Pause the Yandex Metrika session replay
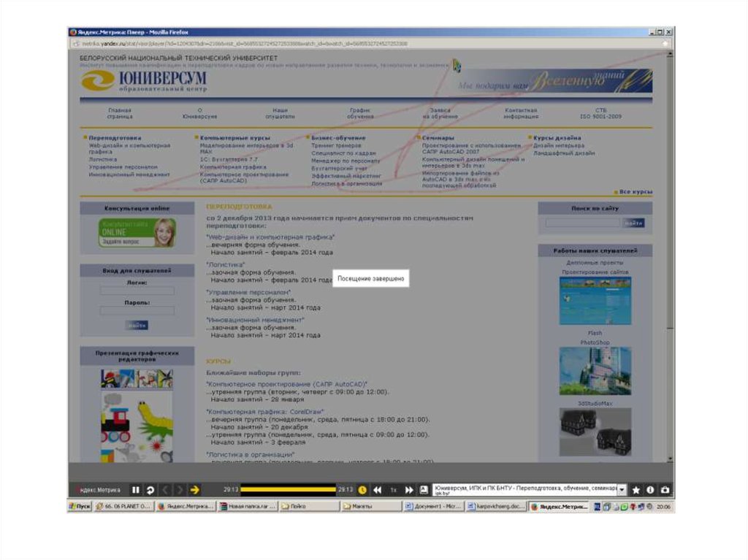Screen dimensions: 748x560 tap(135, 490)
